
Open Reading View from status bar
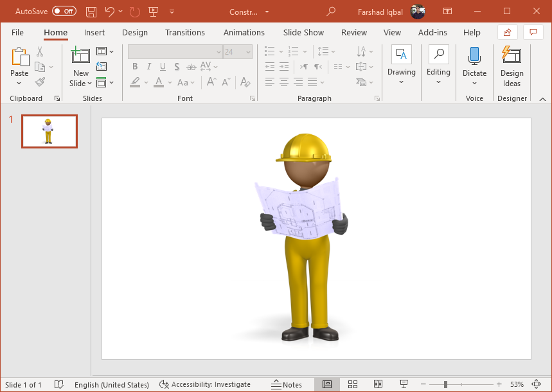click(x=378, y=384)
